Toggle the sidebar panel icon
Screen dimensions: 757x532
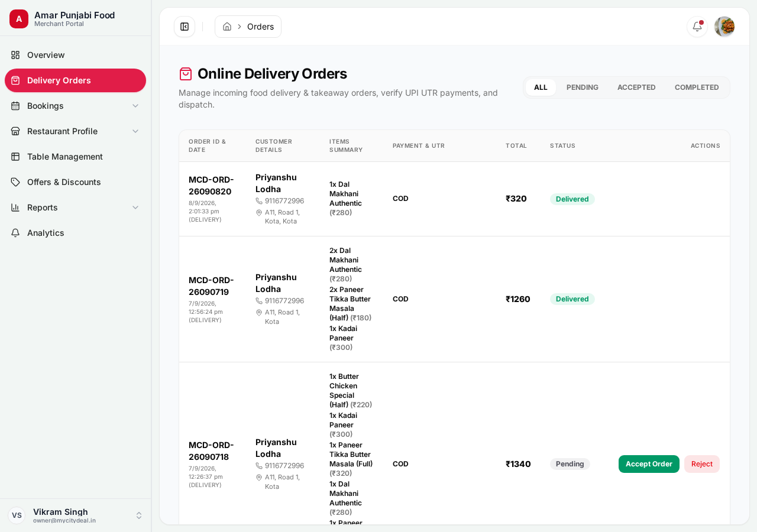click(x=185, y=27)
